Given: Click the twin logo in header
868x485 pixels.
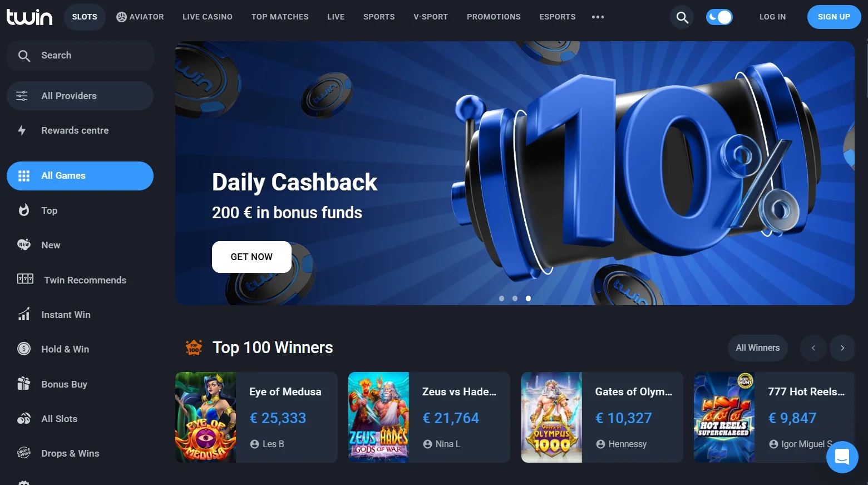Looking at the screenshot, I should [29, 17].
